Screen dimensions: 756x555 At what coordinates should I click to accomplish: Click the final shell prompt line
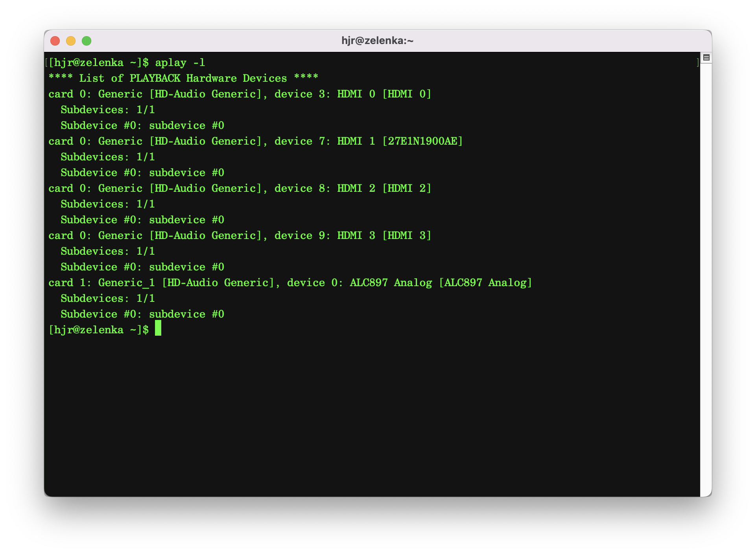click(98, 329)
